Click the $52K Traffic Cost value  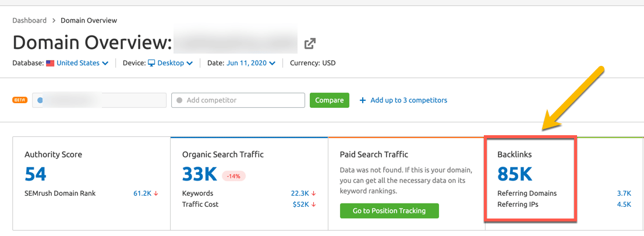[301, 204]
